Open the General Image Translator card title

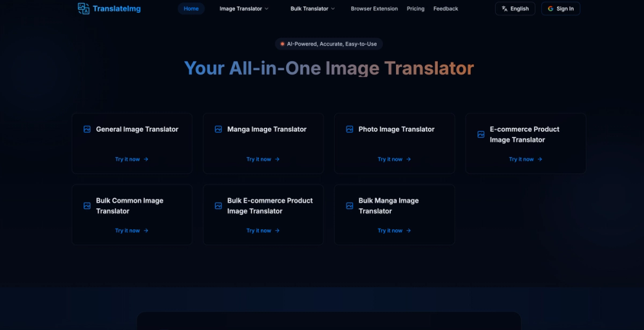(x=137, y=129)
